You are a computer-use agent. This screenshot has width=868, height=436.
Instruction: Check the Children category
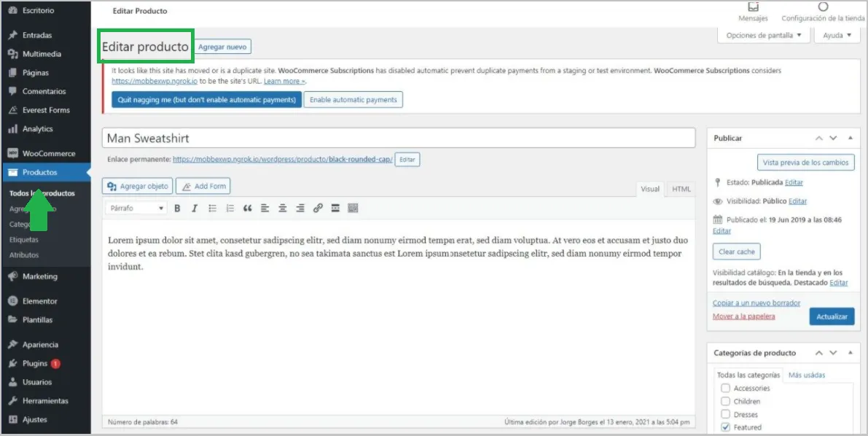pyautogui.click(x=725, y=401)
